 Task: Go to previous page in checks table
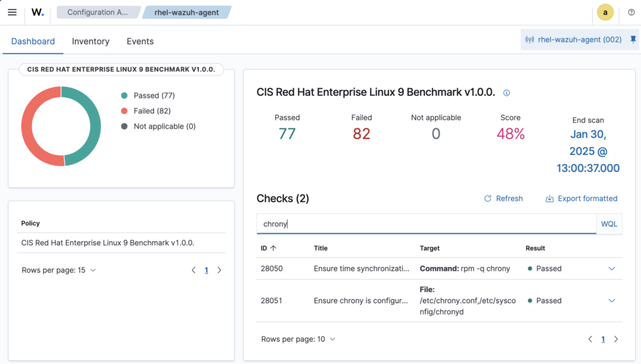[x=590, y=339]
